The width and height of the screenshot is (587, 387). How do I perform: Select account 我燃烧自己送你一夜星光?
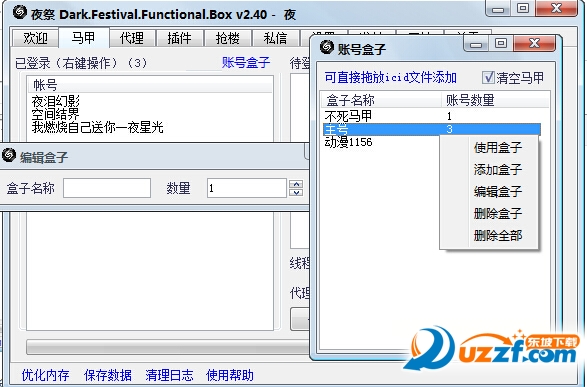(97, 127)
